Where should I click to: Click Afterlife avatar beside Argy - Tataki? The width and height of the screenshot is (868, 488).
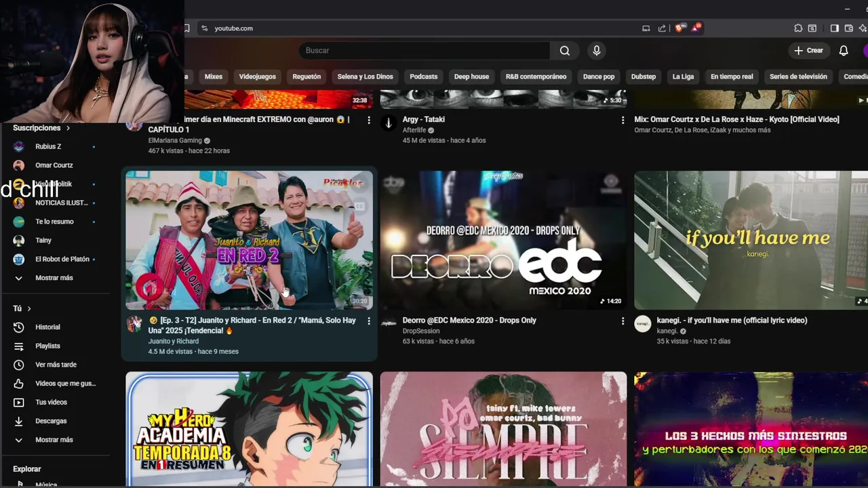coord(389,123)
